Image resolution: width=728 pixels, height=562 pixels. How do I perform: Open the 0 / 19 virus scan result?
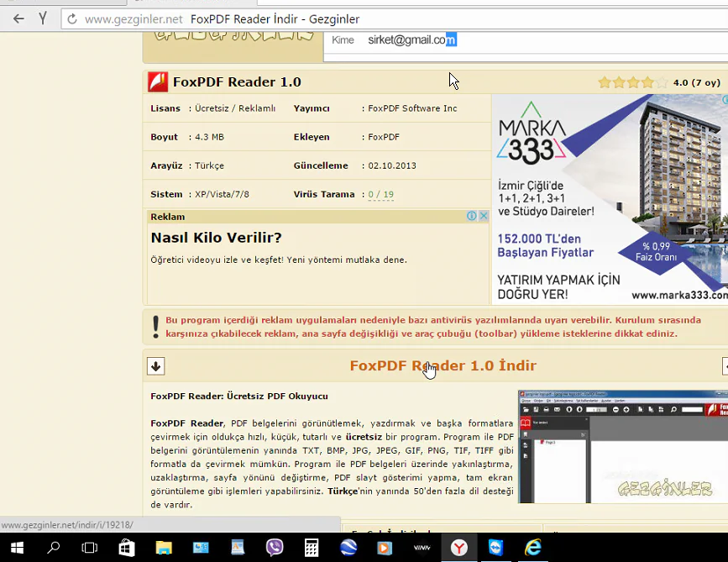[380, 194]
